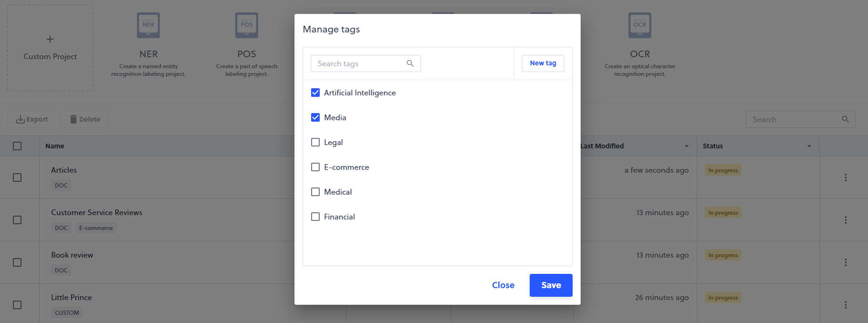Expand the Last Modified column dropdown arrow
This screenshot has height=323, width=868.
[x=686, y=146]
